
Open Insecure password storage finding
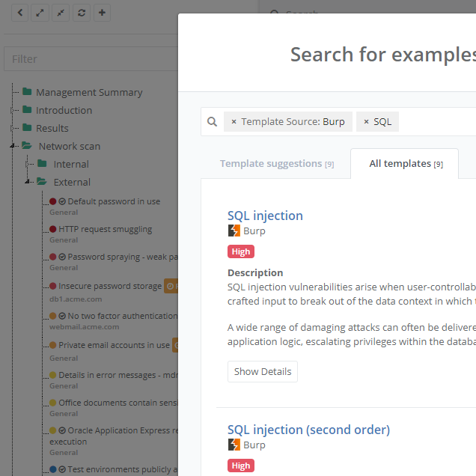tap(110, 286)
